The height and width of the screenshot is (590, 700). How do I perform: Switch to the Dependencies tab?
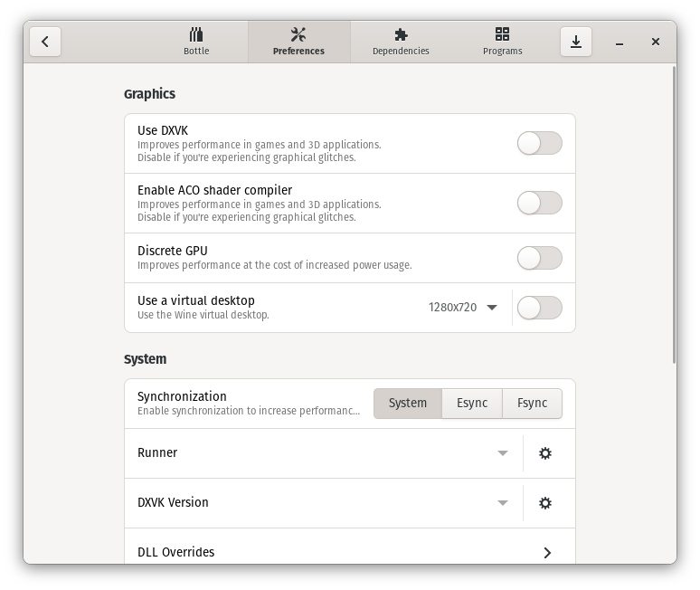click(401, 42)
